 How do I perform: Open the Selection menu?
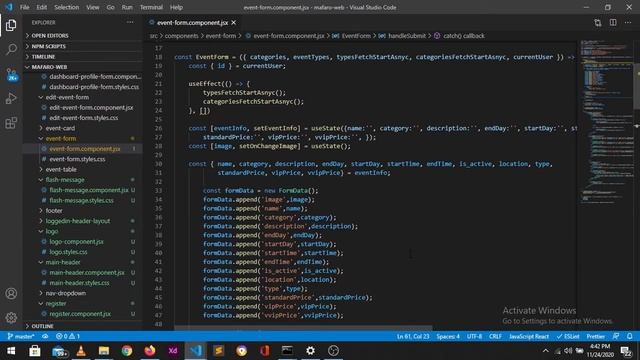[67, 7]
